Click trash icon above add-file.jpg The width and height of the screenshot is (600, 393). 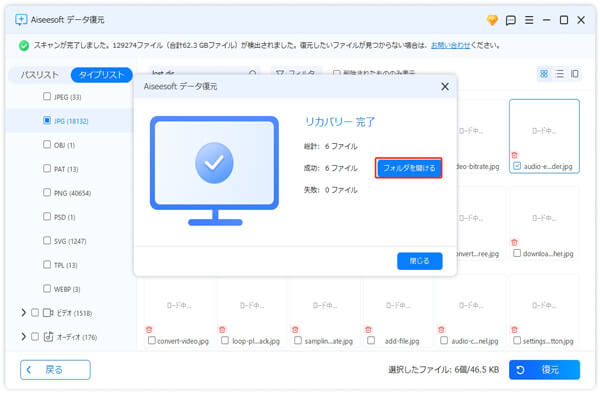click(x=368, y=330)
